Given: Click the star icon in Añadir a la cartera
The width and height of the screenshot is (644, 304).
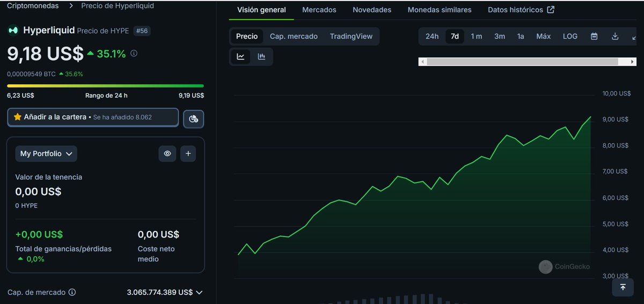Looking at the screenshot, I should tap(18, 117).
